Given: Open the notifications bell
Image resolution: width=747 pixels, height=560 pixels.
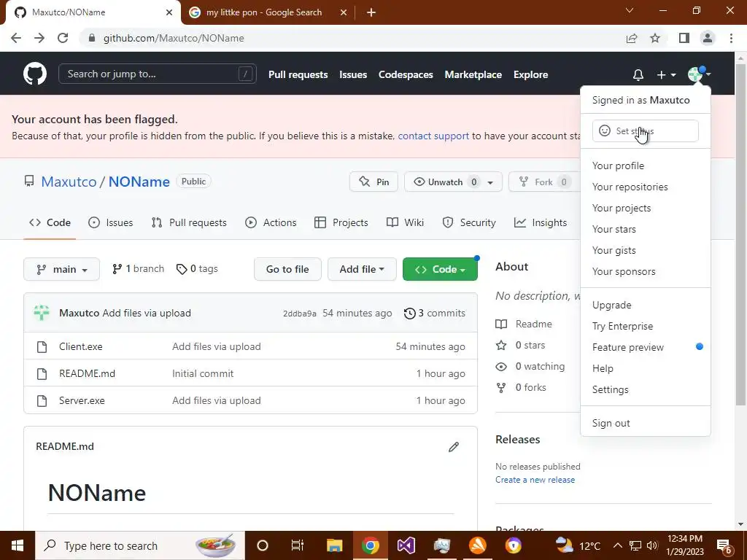Looking at the screenshot, I should click(x=638, y=75).
